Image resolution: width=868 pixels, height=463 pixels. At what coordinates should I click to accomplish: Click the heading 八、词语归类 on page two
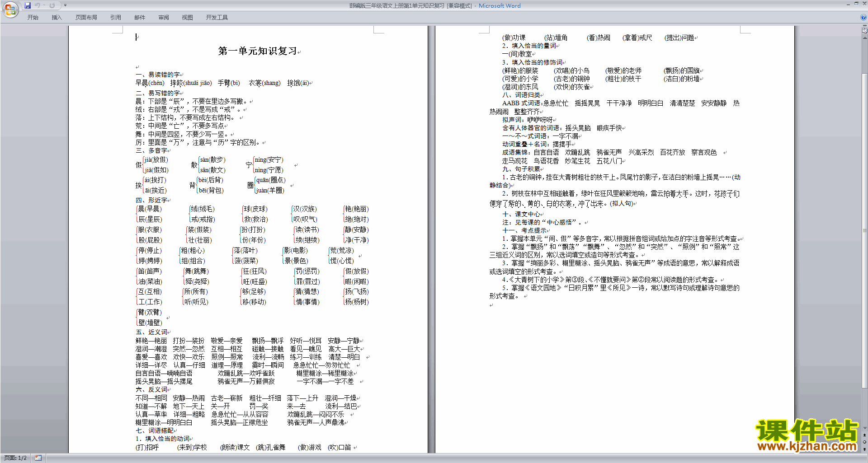[x=521, y=95]
